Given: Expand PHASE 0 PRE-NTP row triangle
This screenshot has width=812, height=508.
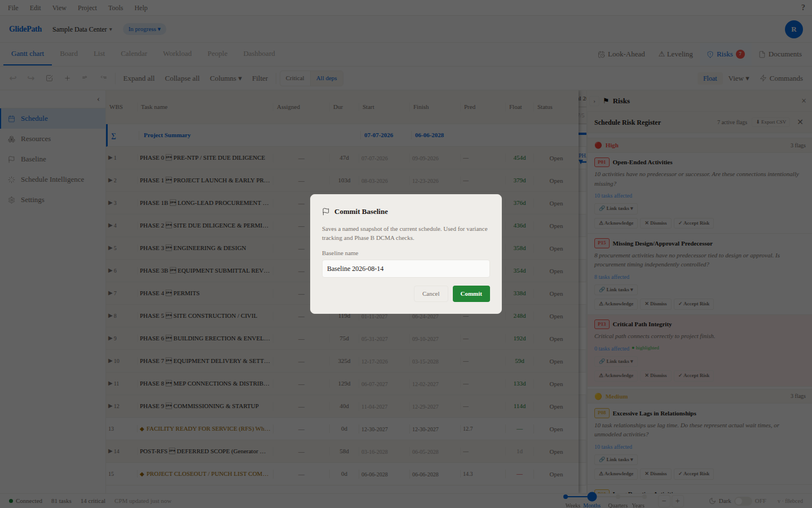Looking at the screenshot, I should 111,157.
